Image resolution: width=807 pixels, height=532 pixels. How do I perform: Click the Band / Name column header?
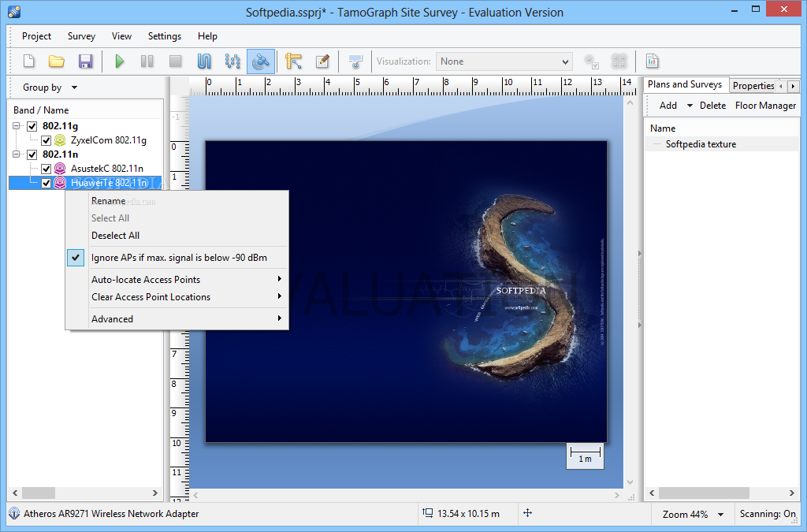point(85,110)
